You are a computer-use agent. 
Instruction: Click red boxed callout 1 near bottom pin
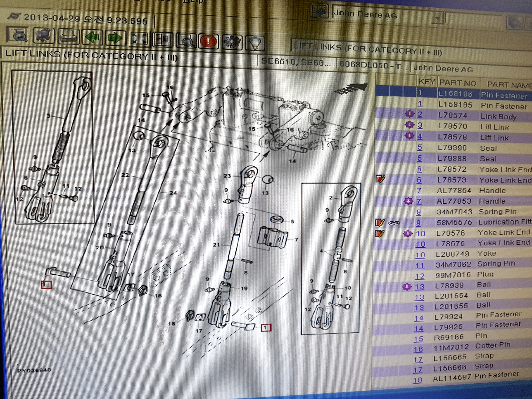(266, 328)
